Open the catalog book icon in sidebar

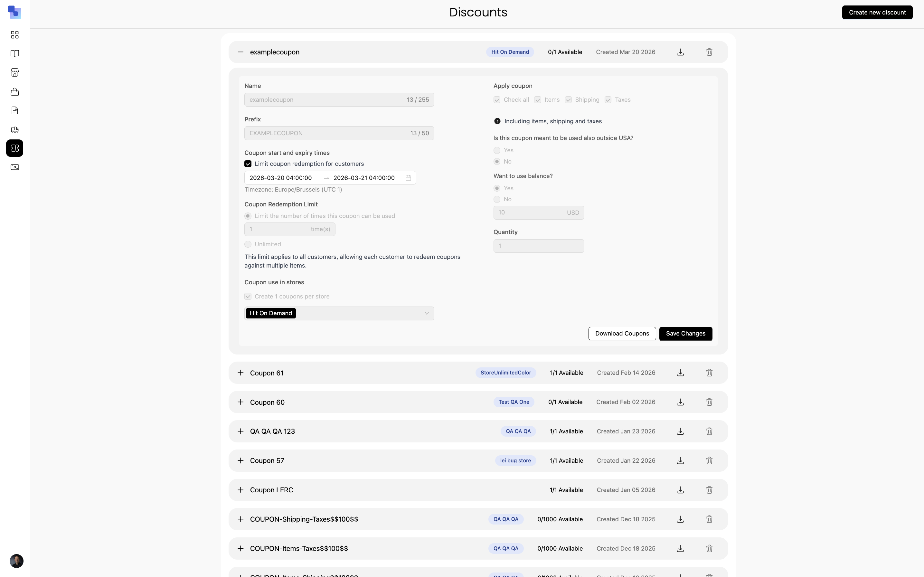pyautogui.click(x=14, y=53)
